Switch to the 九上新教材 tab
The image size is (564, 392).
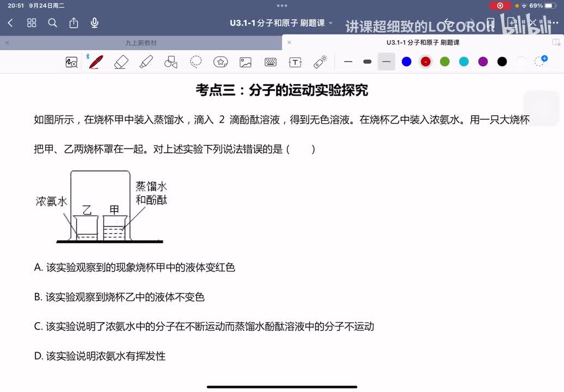pyautogui.click(x=141, y=43)
